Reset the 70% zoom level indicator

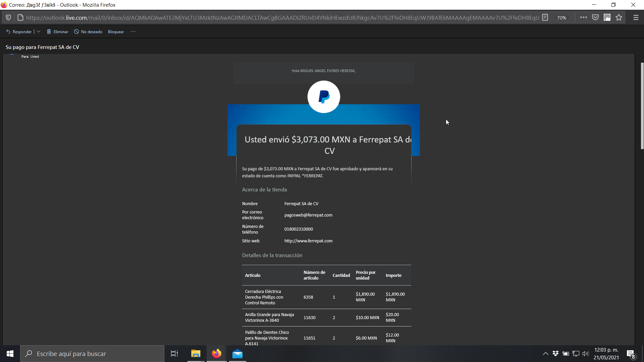[561, 18]
